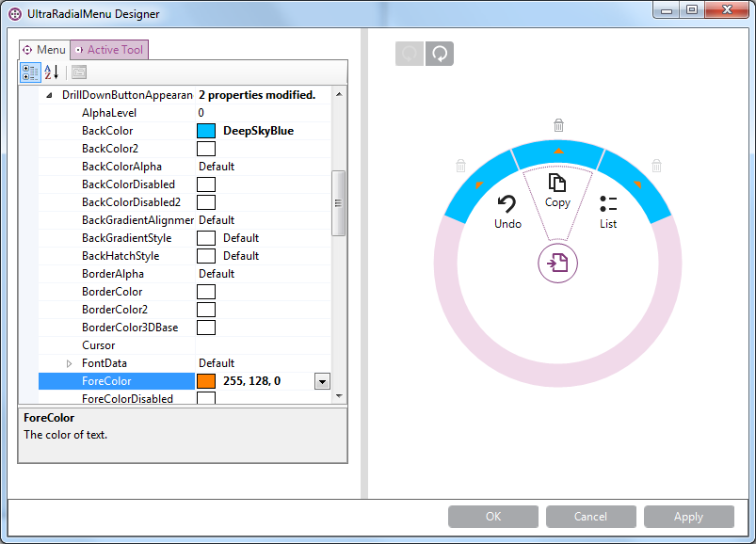This screenshot has height=544, width=756.
Task: Click the trash icon beside the Undo tool
Action: coord(460,166)
